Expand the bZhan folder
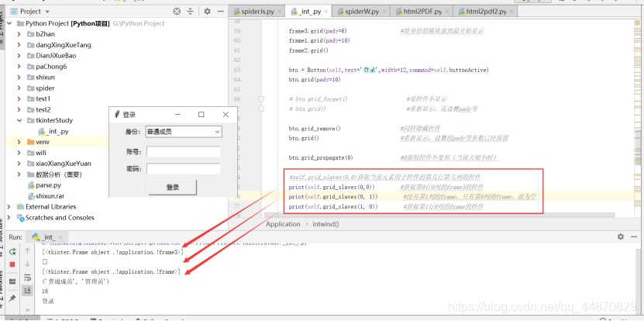 tap(19, 34)
